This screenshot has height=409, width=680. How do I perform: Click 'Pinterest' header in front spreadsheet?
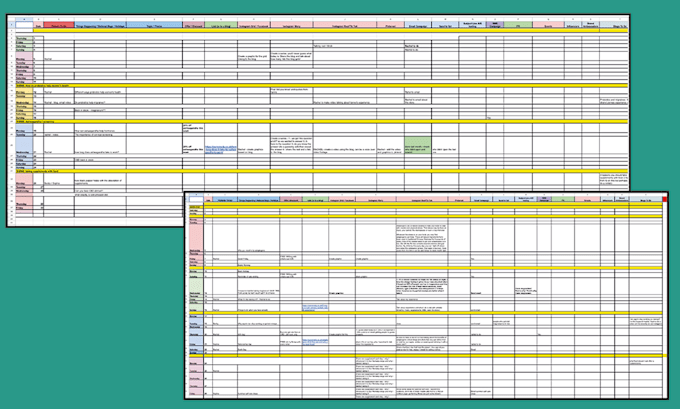(x=459, y=200)
